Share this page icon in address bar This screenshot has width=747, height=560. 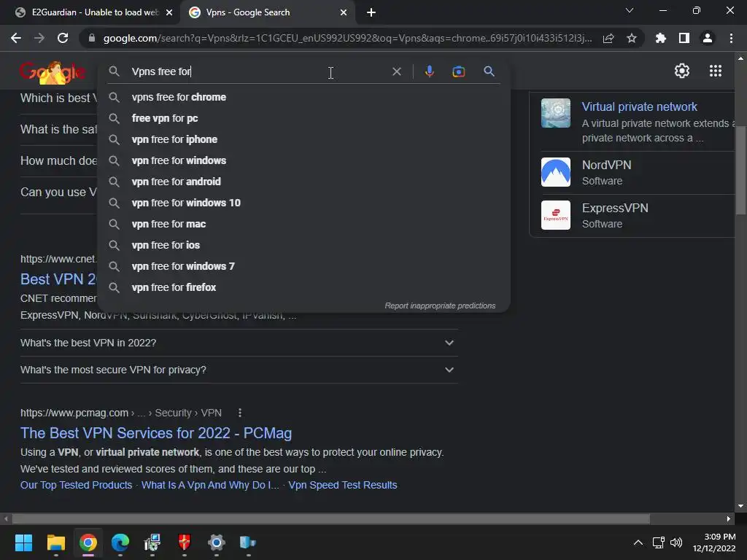[608, 38]
